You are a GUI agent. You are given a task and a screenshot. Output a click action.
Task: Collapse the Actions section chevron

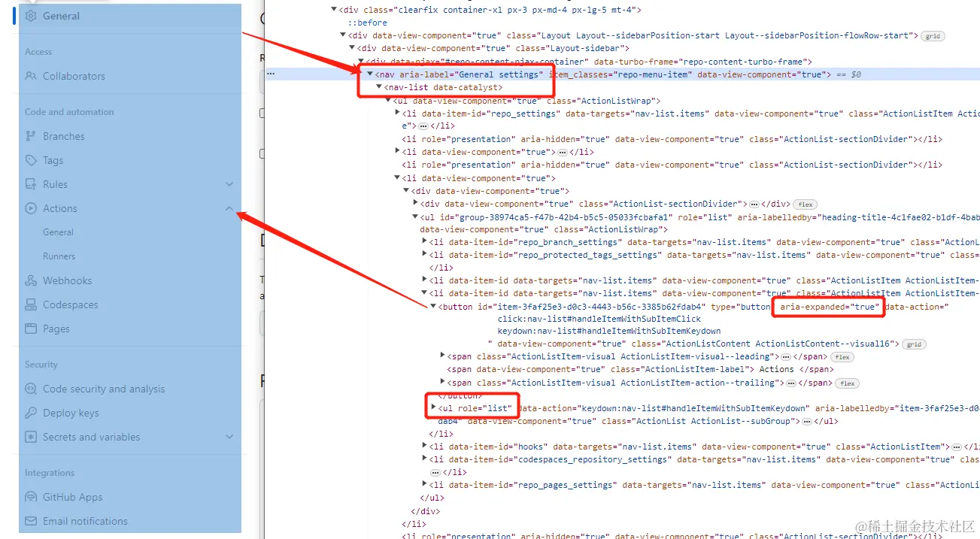pos(229,208)
